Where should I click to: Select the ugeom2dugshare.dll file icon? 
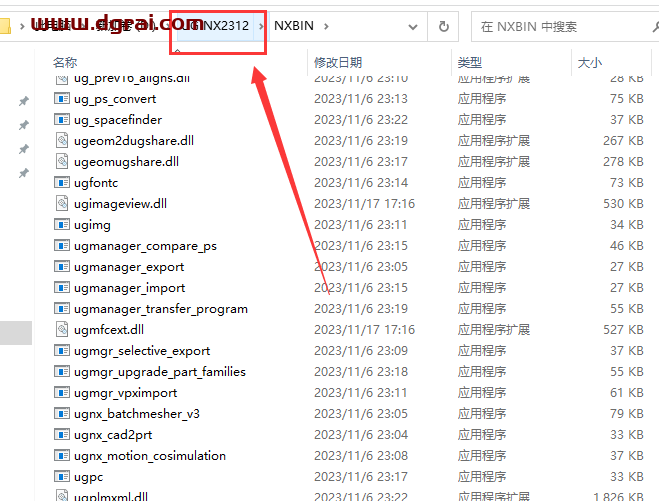tap(62, 140)
